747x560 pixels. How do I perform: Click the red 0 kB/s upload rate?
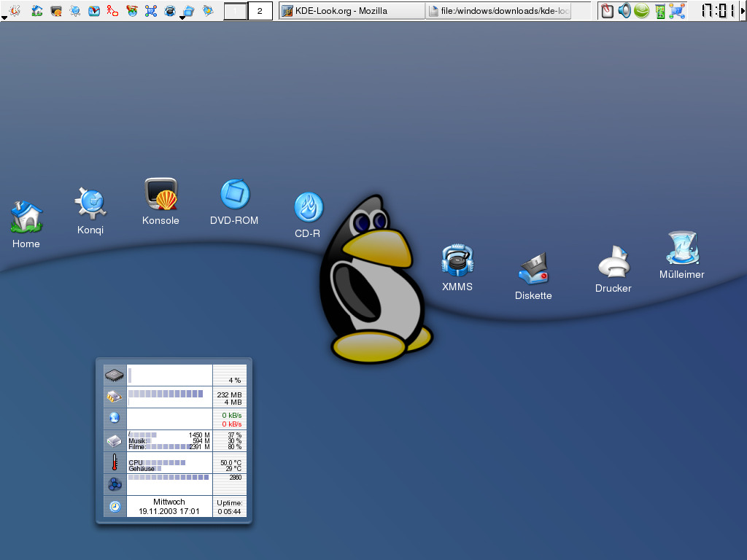click(x=231, y=424)
